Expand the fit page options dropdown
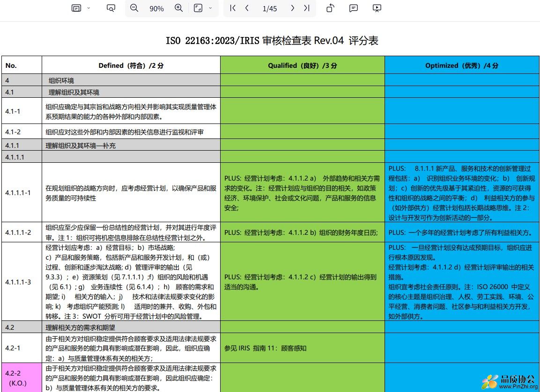The width and height of the screenshot is (540, 392). pos(210,8)
